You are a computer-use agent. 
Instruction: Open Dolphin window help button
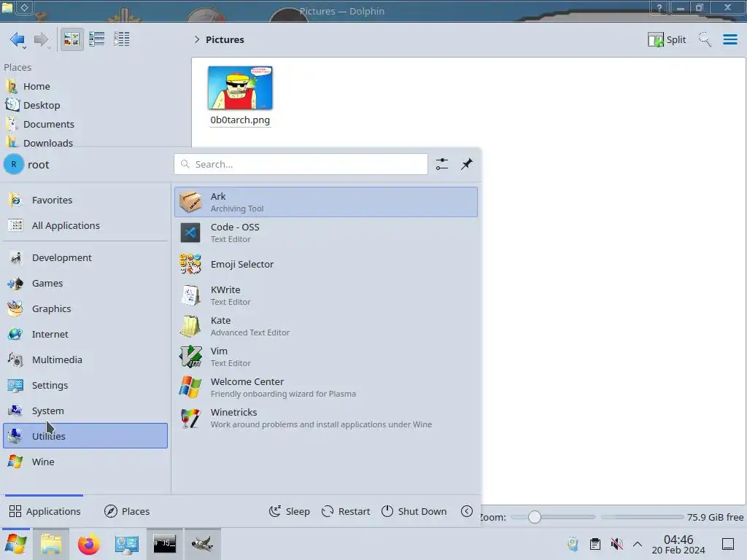click(x=659, y=8)
